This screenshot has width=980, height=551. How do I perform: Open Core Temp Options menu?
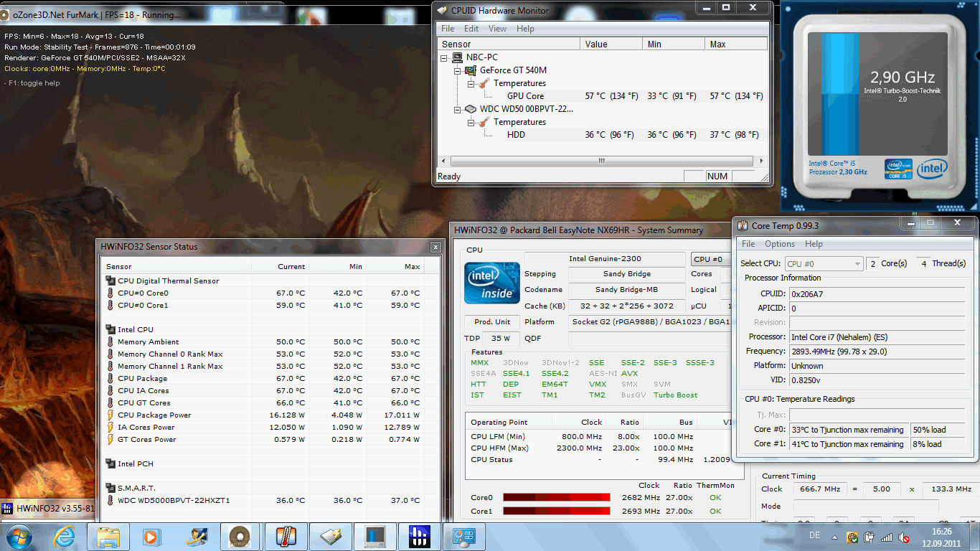tap(780, 244)
